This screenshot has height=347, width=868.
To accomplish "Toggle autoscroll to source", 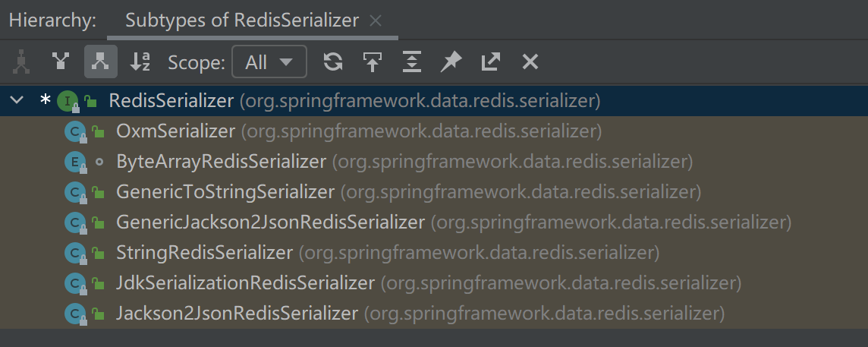I will (372, 62).
